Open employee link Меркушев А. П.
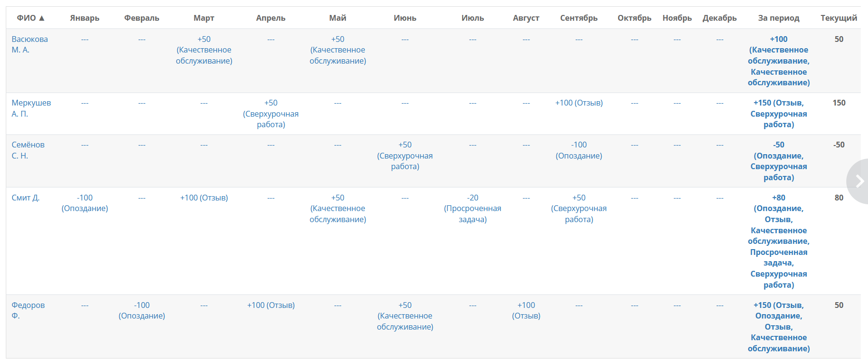Image resolution: width=868 pixels, height=359 pixels. (31, 108)
